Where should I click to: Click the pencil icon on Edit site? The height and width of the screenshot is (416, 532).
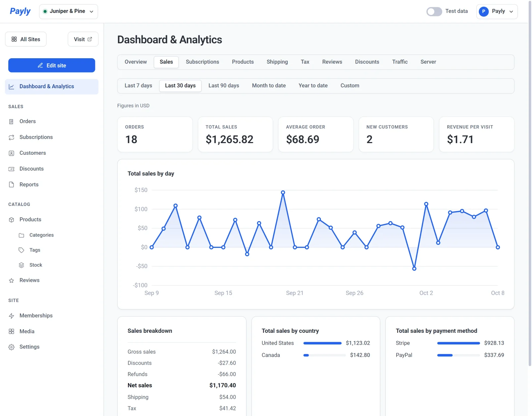click(40, 65)
